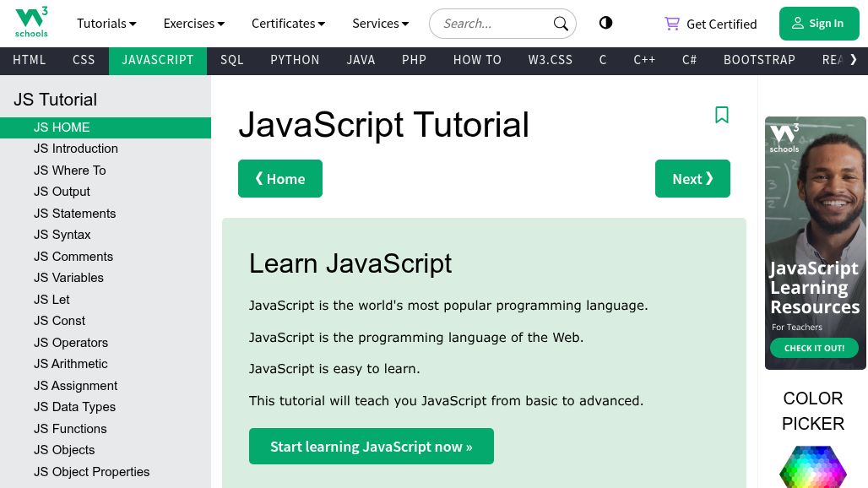Open JS Where To chapter

tap(106, 171)
